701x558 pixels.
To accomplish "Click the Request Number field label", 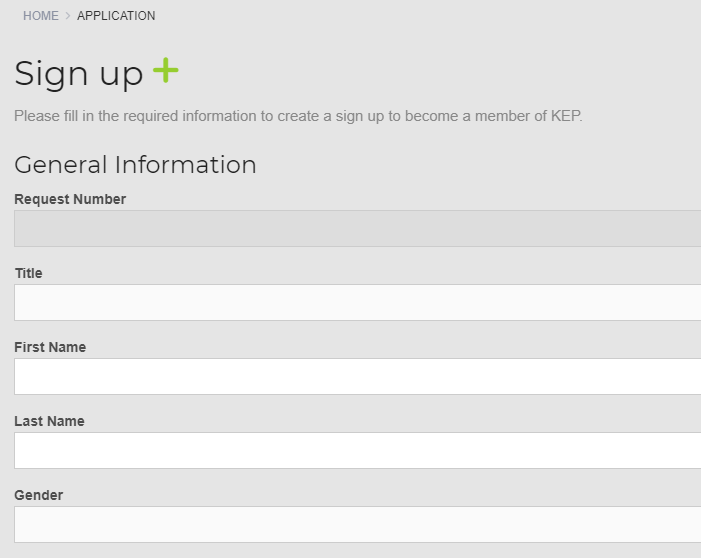I will pyautogui.click(x=70, y=199).
